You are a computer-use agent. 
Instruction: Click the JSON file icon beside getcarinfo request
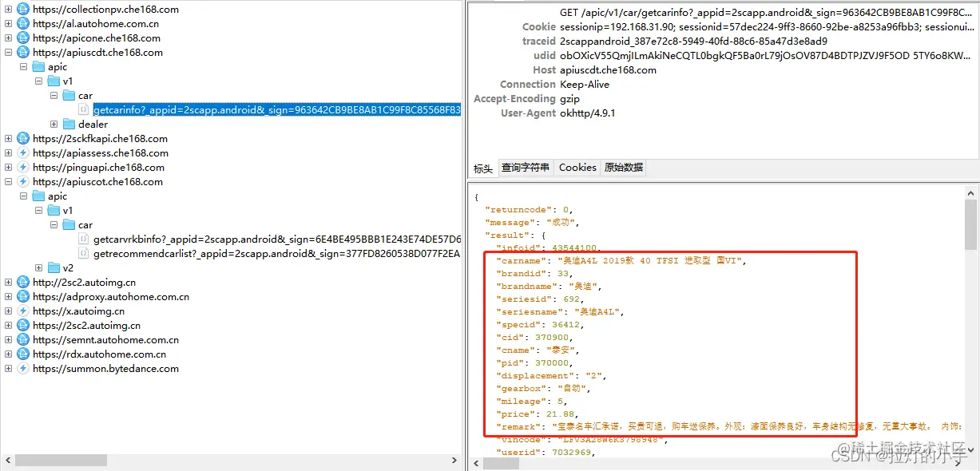click(x=83, y=110)
